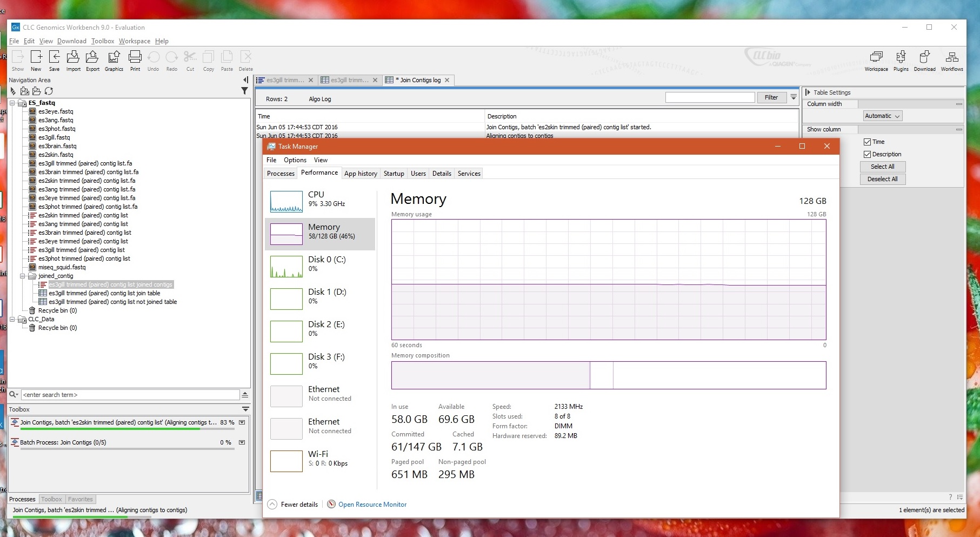Collapse the Column width section

click(x=959, y=104)
